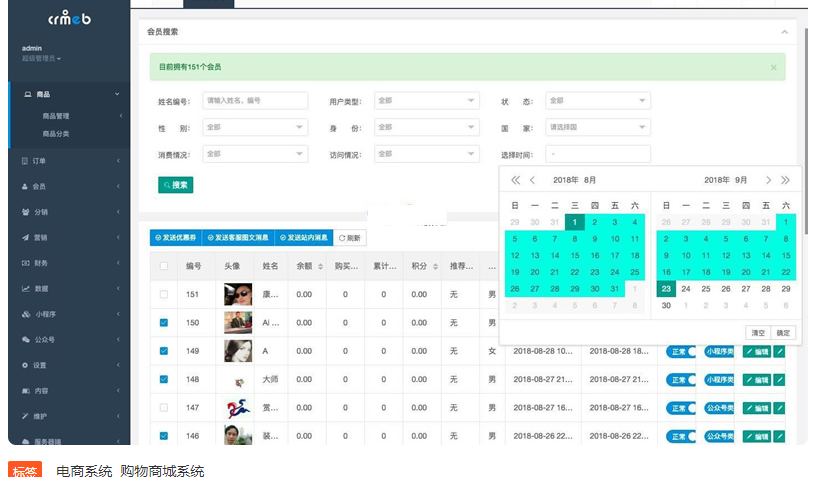Click 编辑 button for member 149
Viewport: 817px width, 477px height.
click(x=757, y=352)
